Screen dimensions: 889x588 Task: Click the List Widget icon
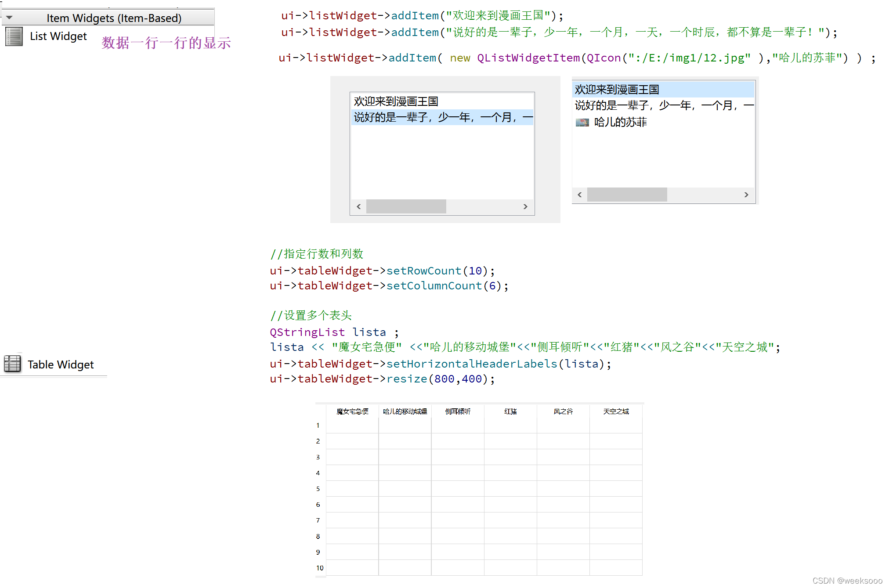(x=14, y=36)
